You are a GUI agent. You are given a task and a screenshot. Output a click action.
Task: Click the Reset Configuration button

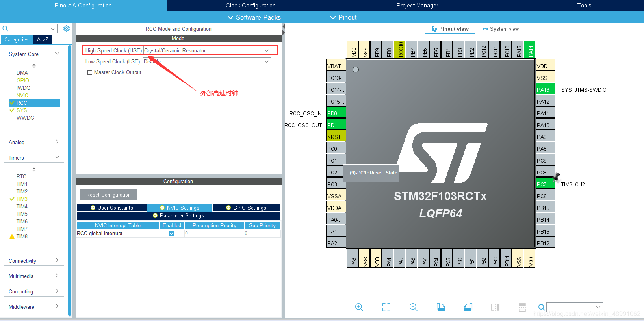[x=108, y=195]
